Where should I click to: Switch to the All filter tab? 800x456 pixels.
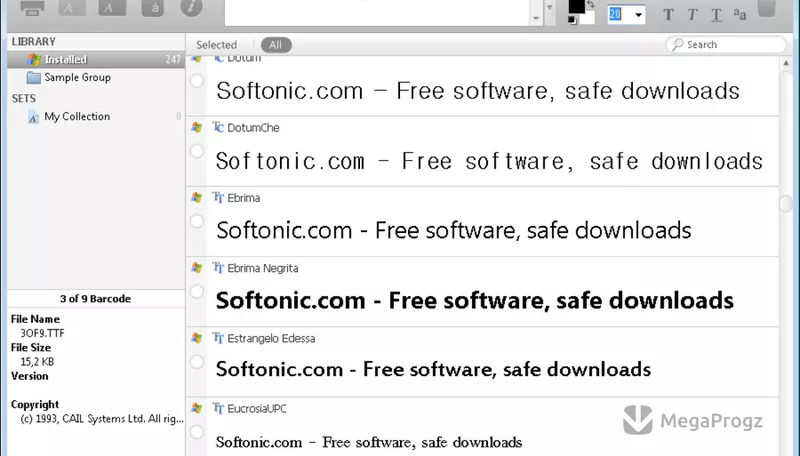pyautogui.click(x=276, y=45)
